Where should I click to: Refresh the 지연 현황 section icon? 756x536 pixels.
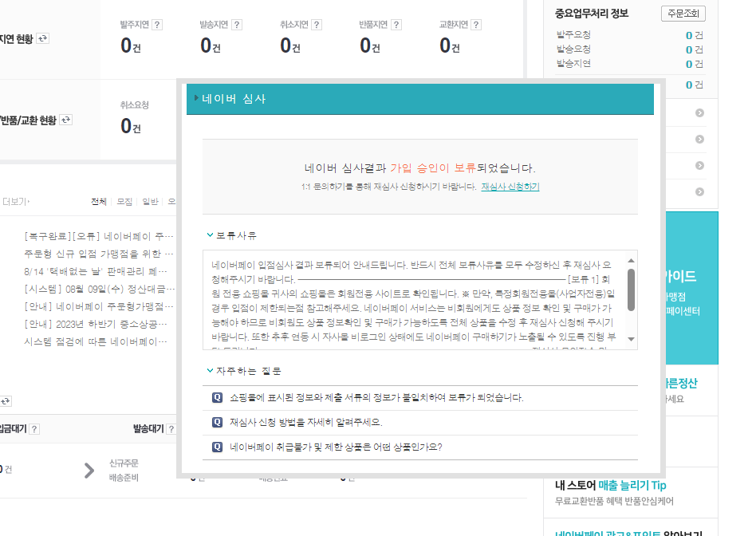coord(43,38)
